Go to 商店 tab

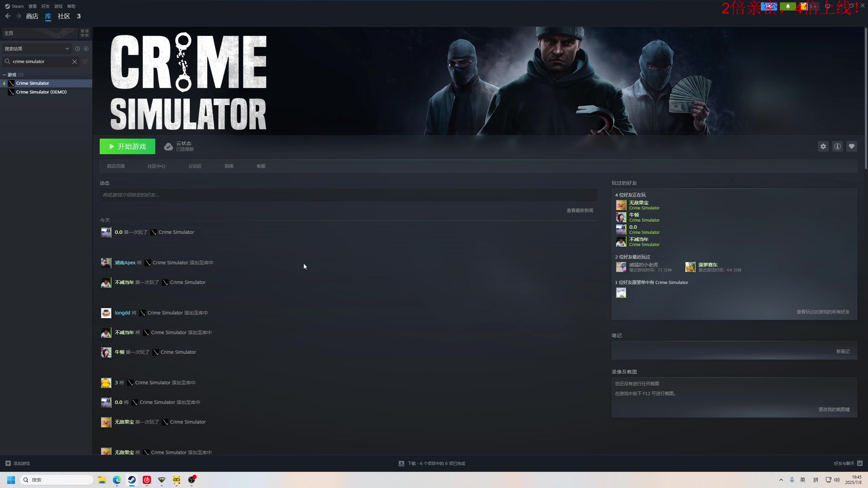pos(32,16)
